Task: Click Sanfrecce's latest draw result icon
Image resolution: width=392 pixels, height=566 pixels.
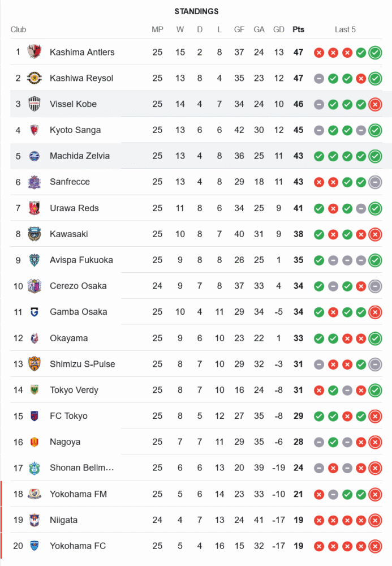Action: [375, 182]
